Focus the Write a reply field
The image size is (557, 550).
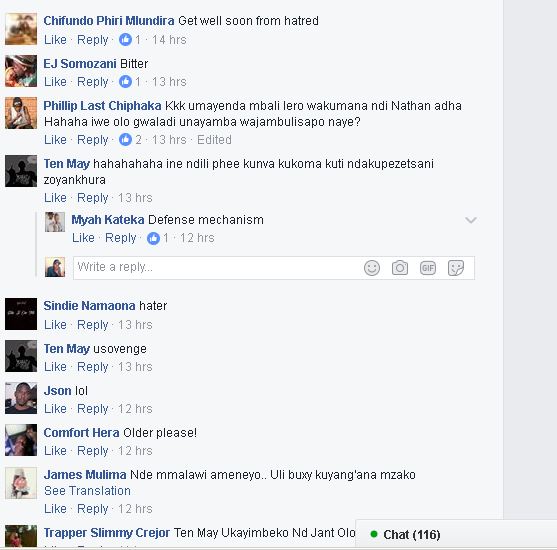coord(217,268)
